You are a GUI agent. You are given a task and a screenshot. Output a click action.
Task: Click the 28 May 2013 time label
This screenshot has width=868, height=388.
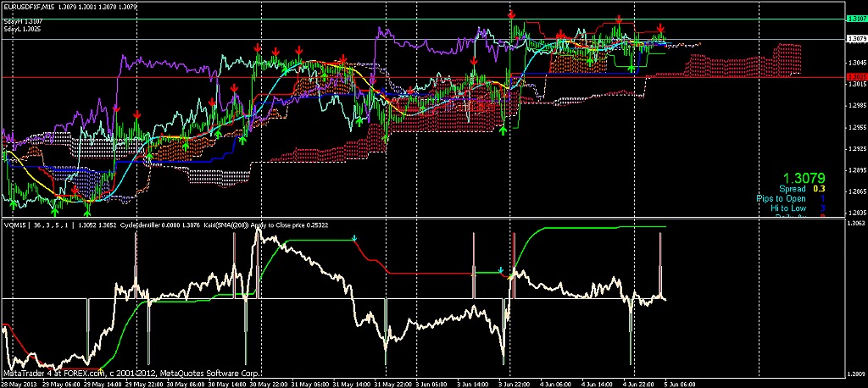pyautogui.click(x=17, y=384)
